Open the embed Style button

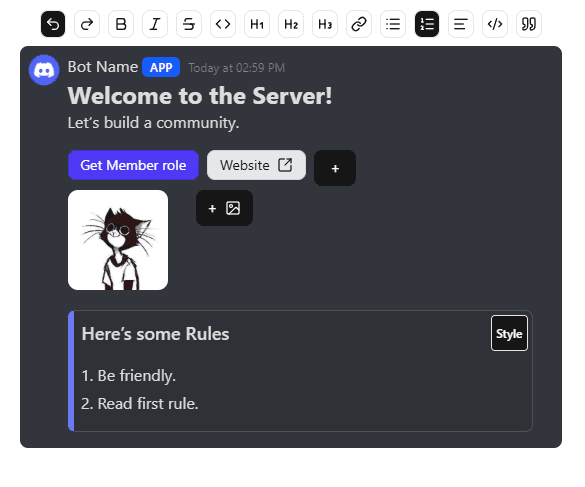pos(509,333)
